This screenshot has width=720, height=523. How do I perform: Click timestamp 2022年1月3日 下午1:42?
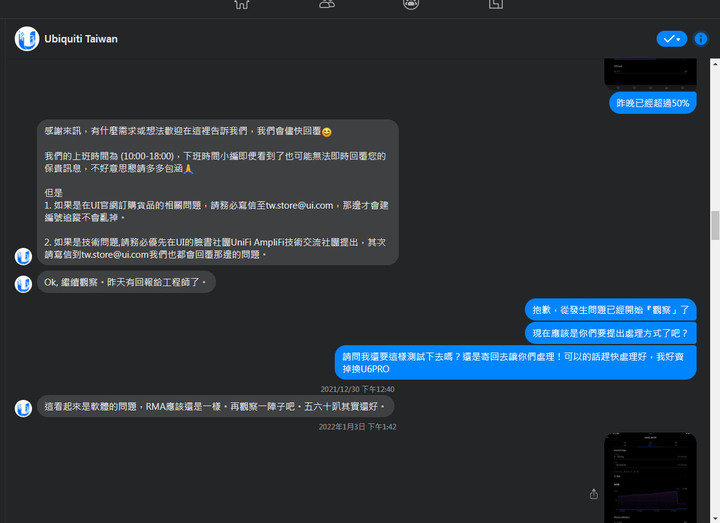pyautogui.click(x=357, y=427)
